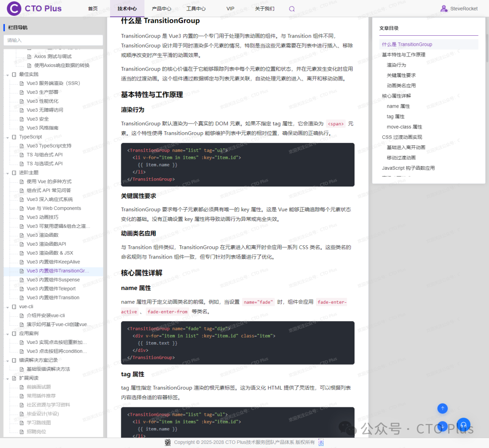Click the 请输入 sidebar search field
The height and width of the screenshot is (448, 489).
coord(53,40)
